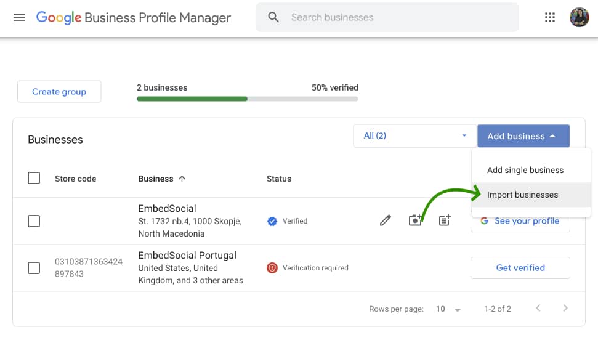Focus the Search businesses field
Screen dimensions: 598x364
[x=387, y=17]
